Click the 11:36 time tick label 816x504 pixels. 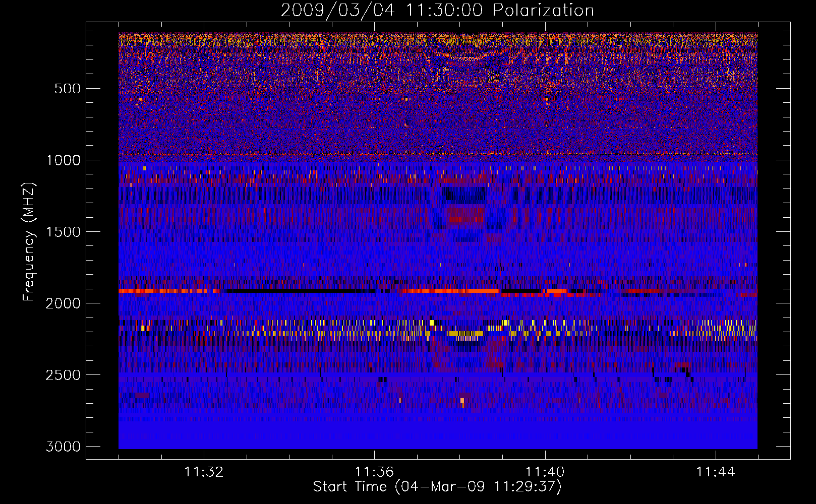374,472
